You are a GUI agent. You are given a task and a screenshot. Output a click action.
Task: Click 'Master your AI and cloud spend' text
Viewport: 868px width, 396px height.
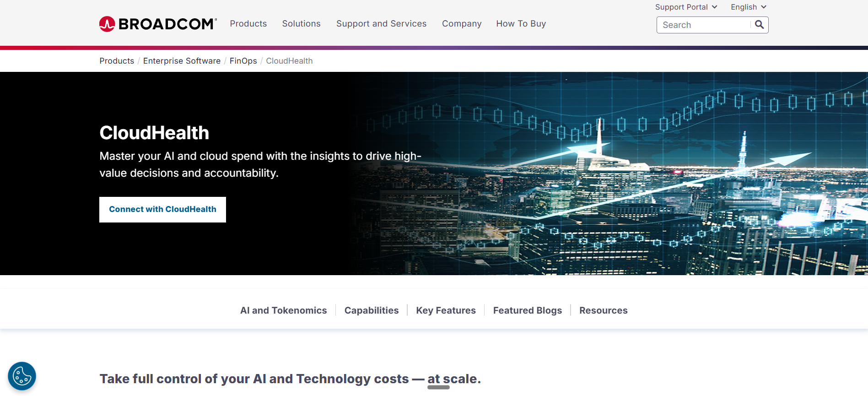(260, 164)
